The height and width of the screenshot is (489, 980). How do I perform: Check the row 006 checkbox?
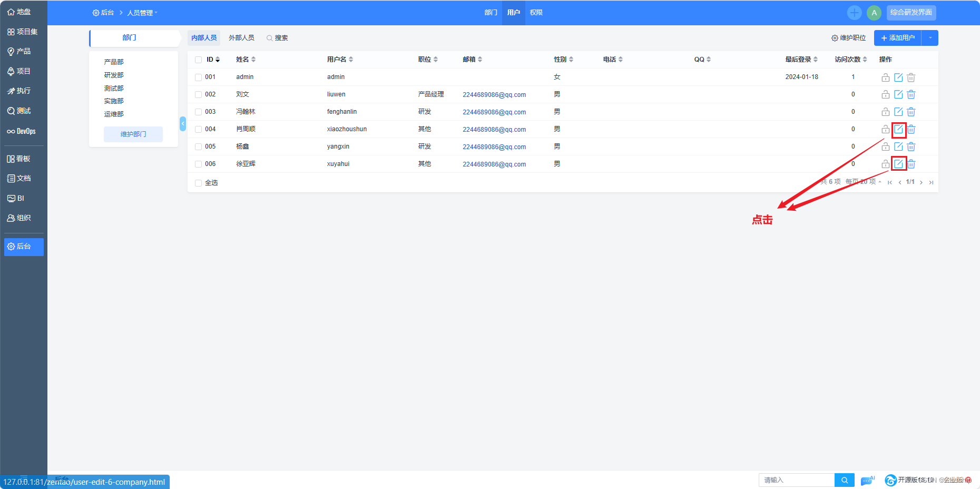click(x=199, y=164)
